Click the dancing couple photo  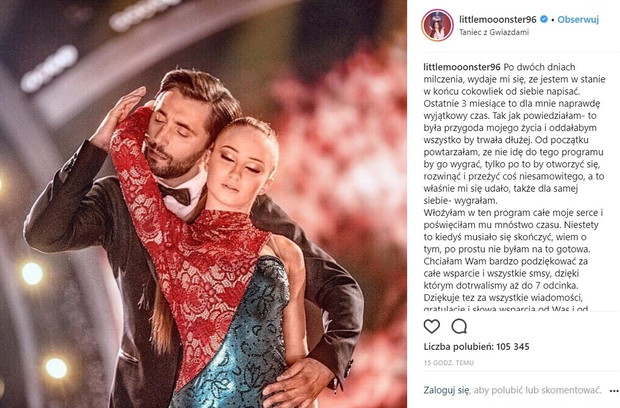pyautogui.click(x=203, y=204)
